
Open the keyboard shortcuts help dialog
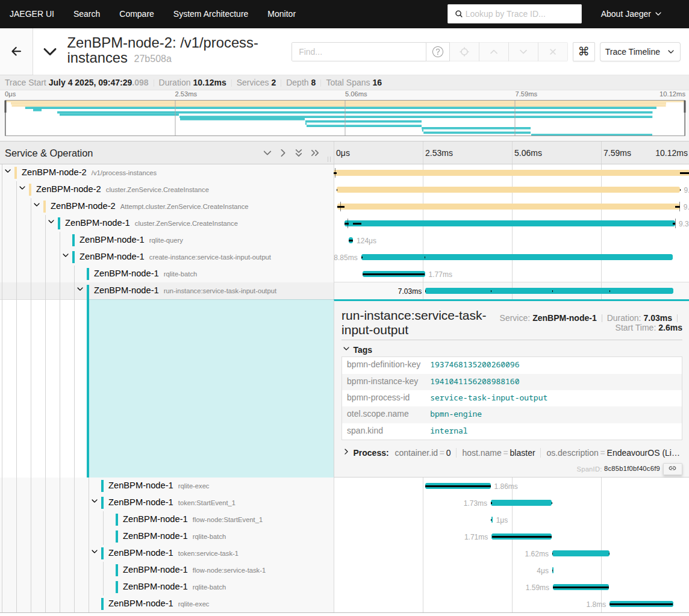click(582, 52)
